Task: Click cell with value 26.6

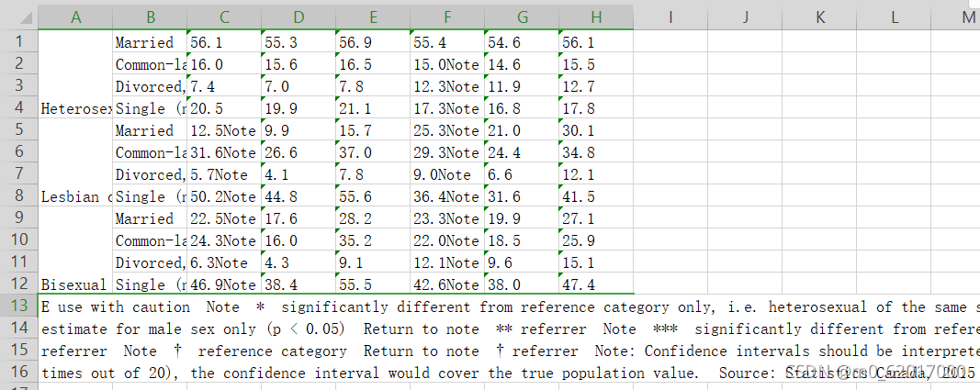Action: point(299,151)
